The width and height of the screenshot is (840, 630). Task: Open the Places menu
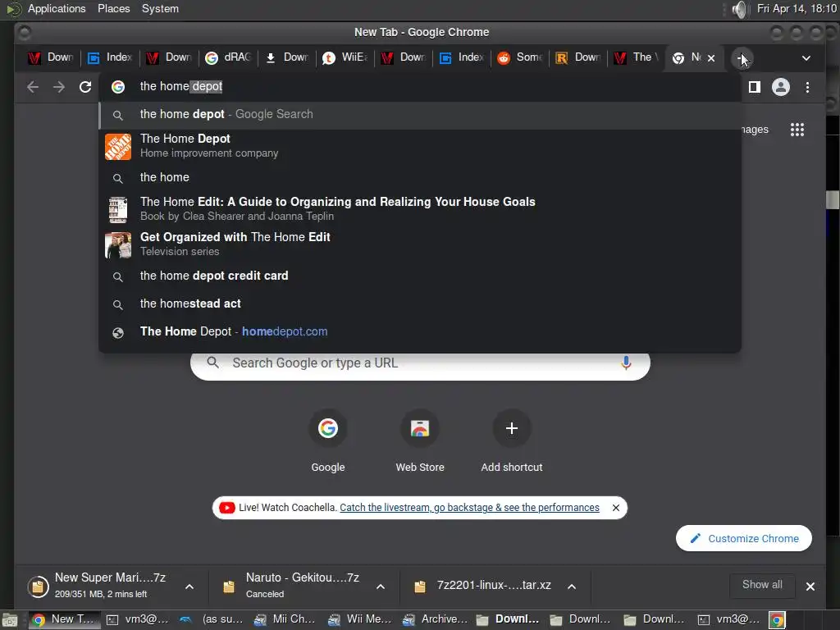[x=113, y=8]
